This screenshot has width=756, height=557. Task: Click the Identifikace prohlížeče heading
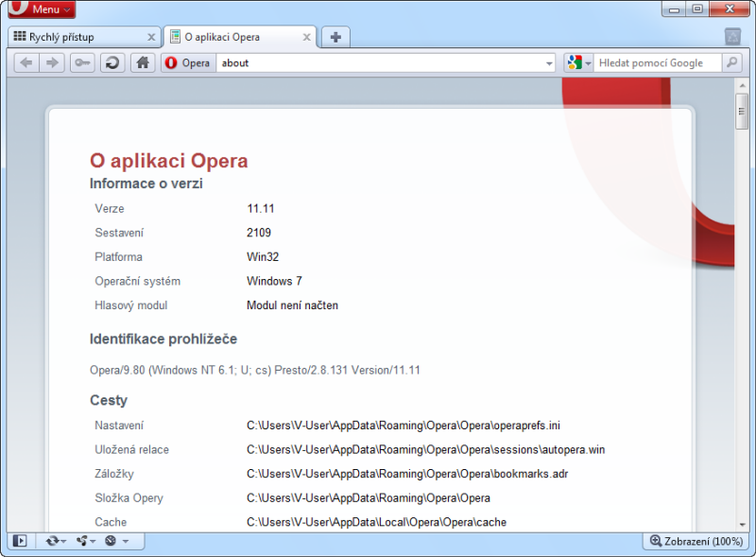[x=163, y=339]
